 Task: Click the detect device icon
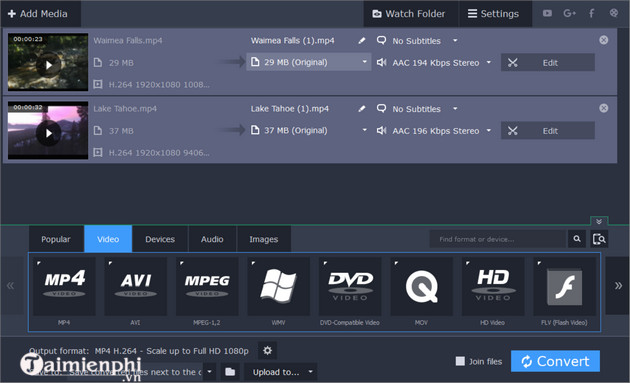[x=599, y=239]
